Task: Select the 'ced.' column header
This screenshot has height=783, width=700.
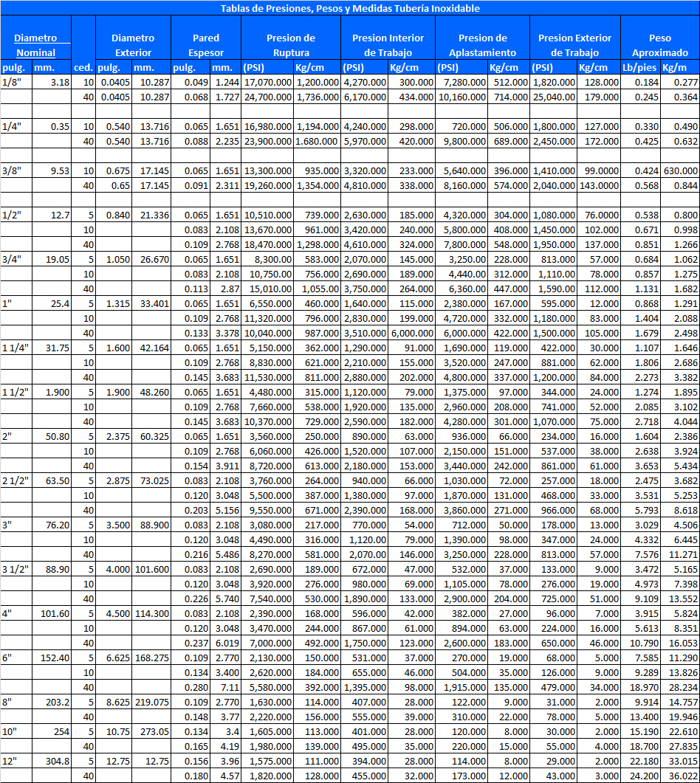Action: pos(83,67)
